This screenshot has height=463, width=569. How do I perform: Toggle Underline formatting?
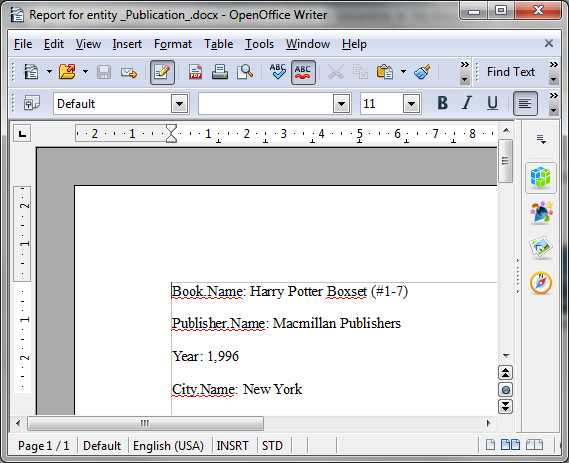tap(492, 103)
